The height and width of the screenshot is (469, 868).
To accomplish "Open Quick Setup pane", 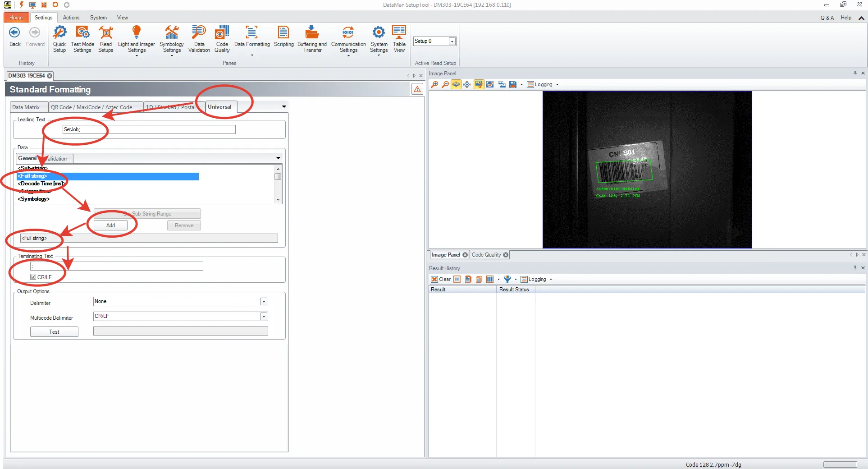I will (x=59, y=38).
